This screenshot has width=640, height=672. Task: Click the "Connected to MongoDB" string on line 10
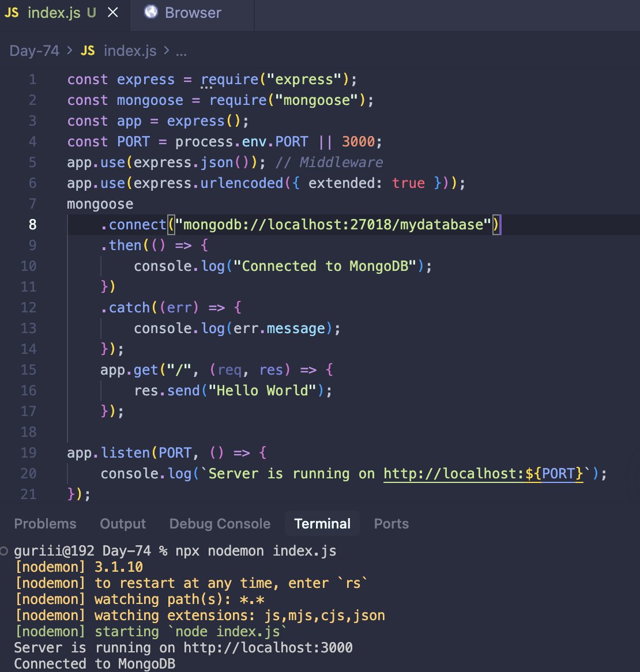coord(325,266)
